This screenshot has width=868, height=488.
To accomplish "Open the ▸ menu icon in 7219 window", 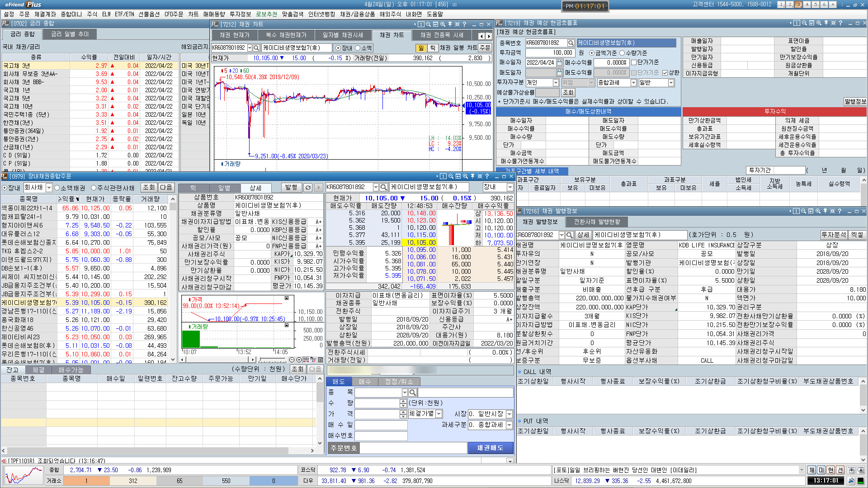I will click(791, 23).
